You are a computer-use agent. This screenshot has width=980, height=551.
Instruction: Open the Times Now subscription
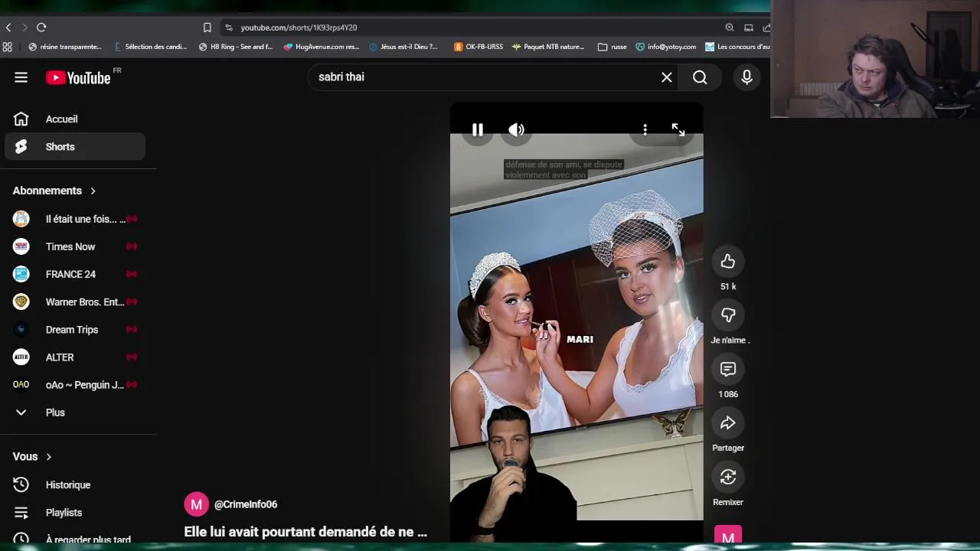pos(75,246)
